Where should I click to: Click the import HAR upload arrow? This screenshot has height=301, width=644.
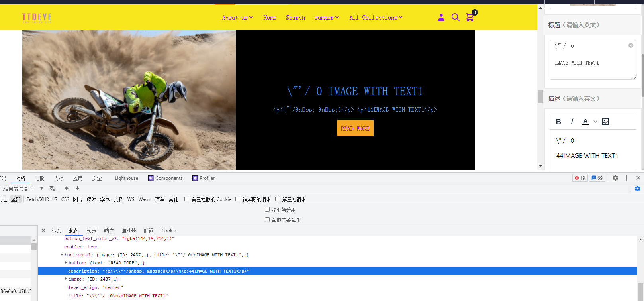67,189
